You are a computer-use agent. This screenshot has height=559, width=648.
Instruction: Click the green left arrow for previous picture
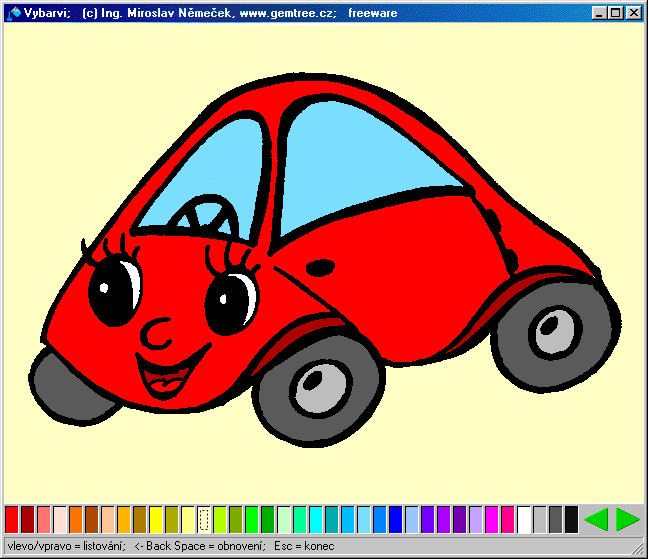point(595,519)
